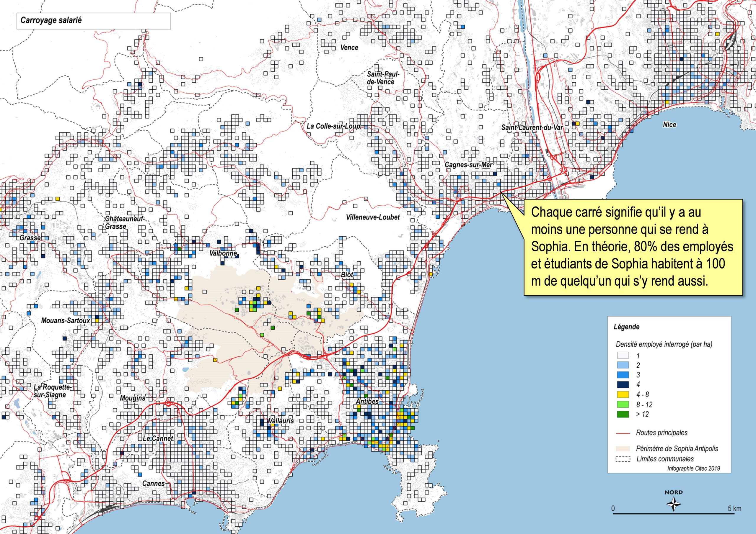This screenshot has width=756, height=534.
Task: Click the Valbonne town label
Action: pos(223,253)
